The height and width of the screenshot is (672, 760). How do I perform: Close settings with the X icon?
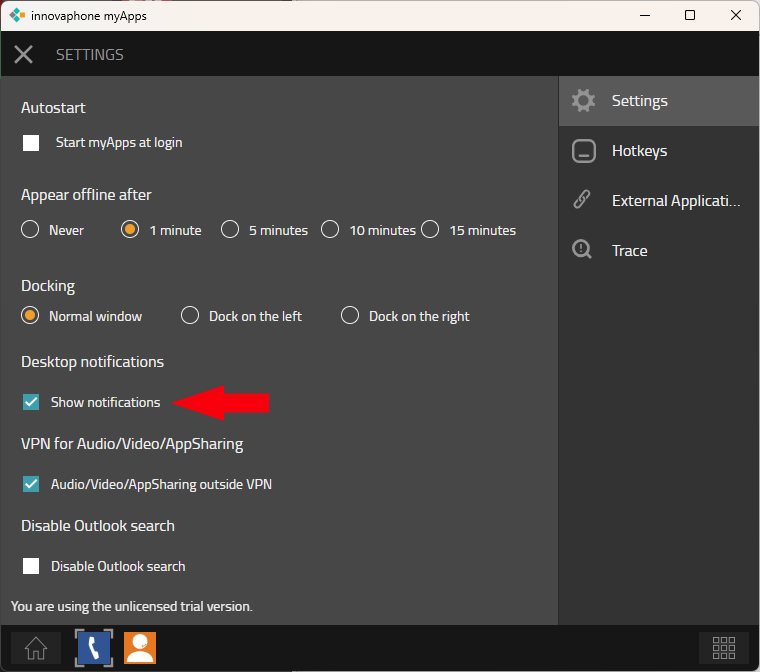tap(24, 55)
